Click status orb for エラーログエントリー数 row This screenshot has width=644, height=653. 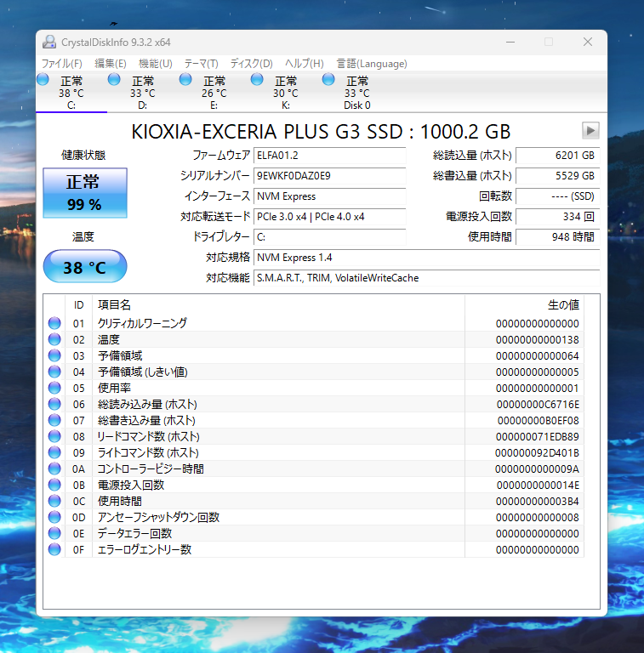pos(54,549)
